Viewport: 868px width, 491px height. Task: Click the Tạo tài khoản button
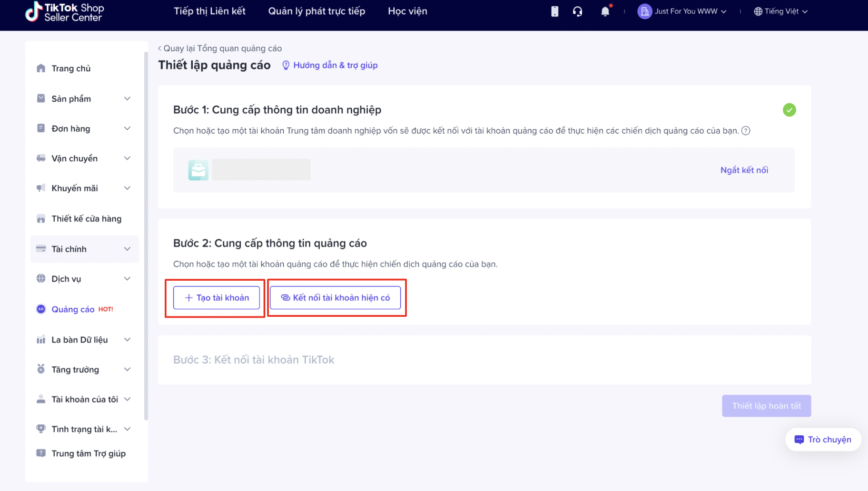(x=216, y=298)
